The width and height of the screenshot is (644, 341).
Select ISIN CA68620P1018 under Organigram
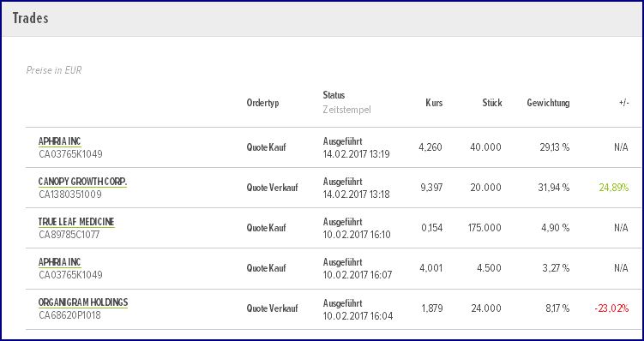69,315
